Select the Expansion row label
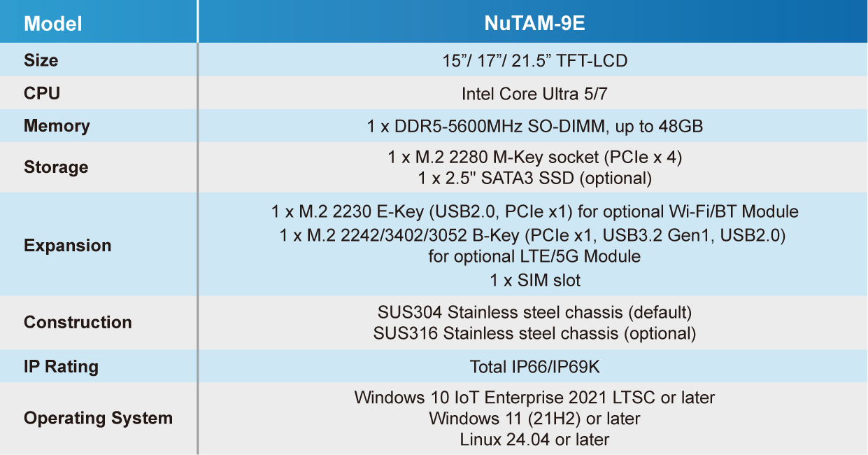The height and width of the screenshot is (455, 868). [67, 246]
